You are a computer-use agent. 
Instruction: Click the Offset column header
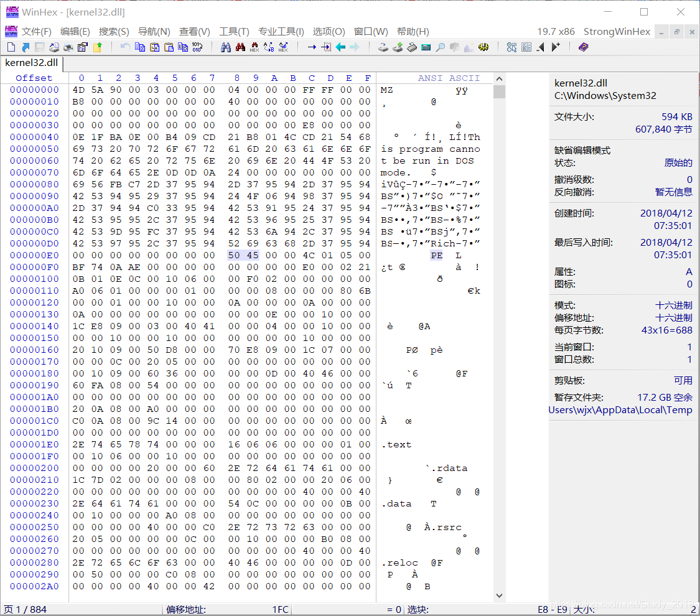click(x=34, y=78)
